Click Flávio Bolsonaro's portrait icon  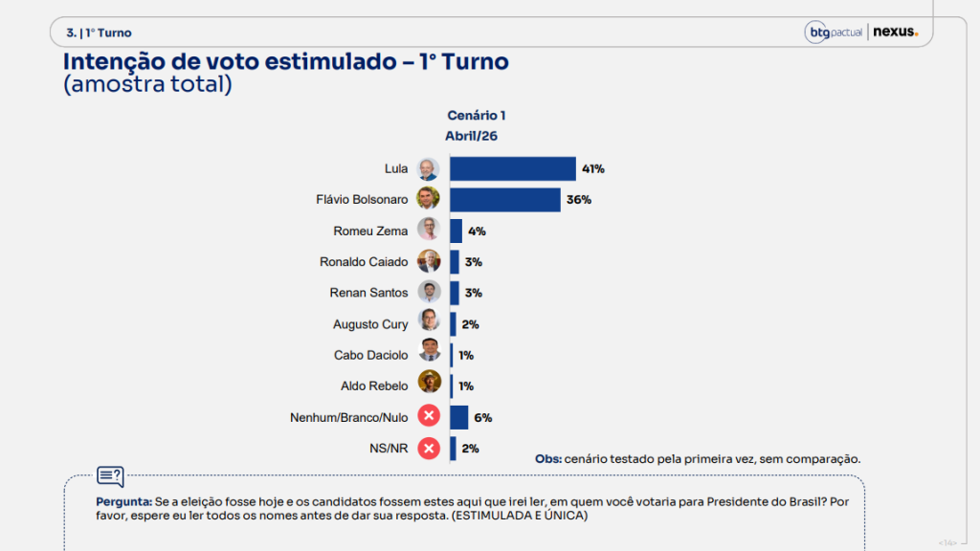pyautogui.click(x=429, y=200)
